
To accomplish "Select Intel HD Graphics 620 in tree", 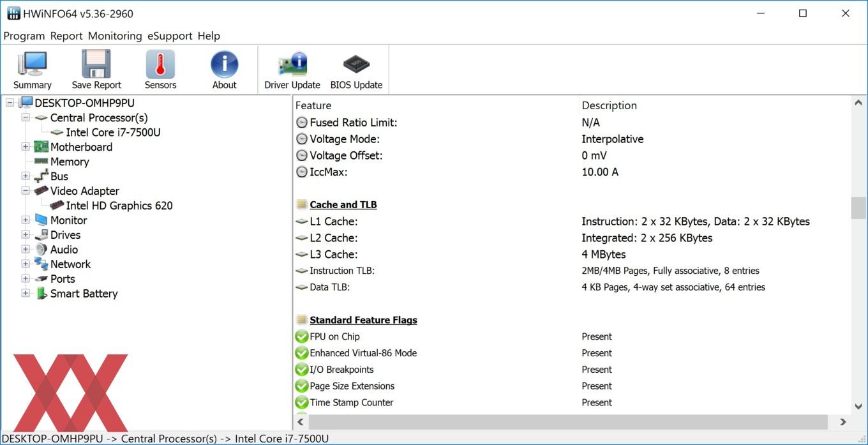I will [119, 206].
